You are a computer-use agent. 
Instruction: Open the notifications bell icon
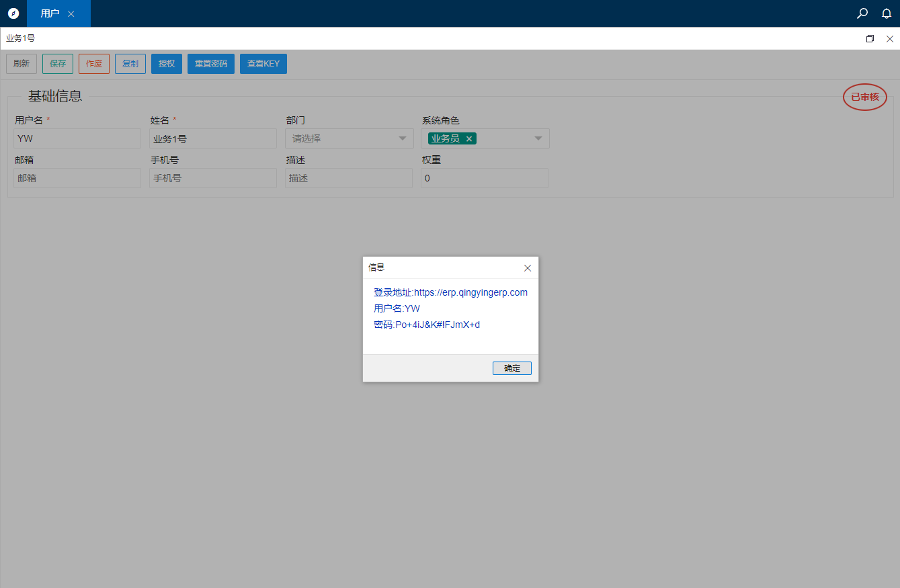(x=887, y=13)
